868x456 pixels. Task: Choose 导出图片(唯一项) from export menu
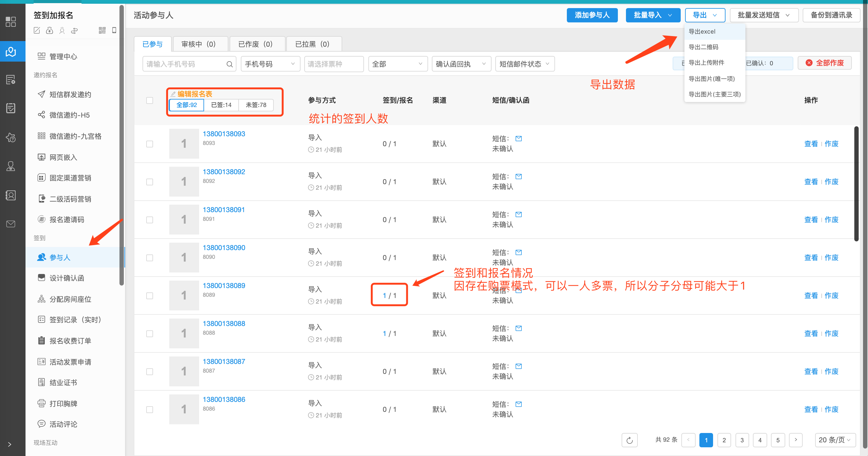pos(714,79)
